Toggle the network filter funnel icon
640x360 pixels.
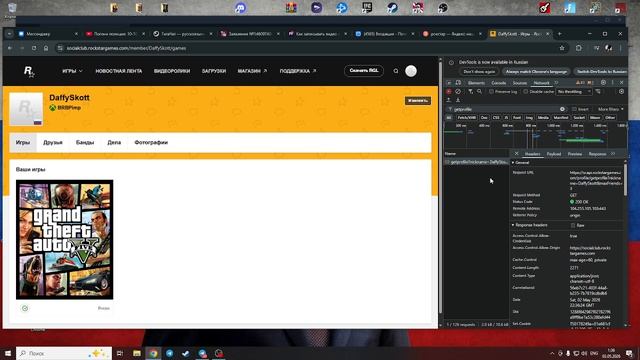click(x=471, y=92)
